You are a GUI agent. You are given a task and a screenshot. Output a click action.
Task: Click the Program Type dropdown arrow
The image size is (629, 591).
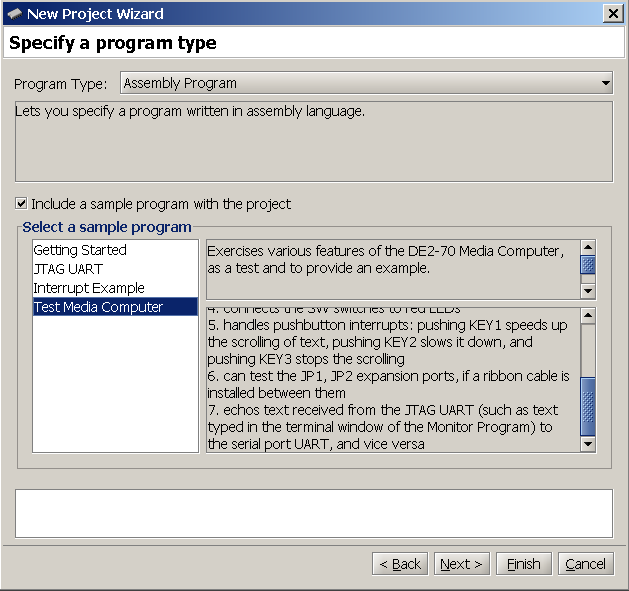(605, 83)
